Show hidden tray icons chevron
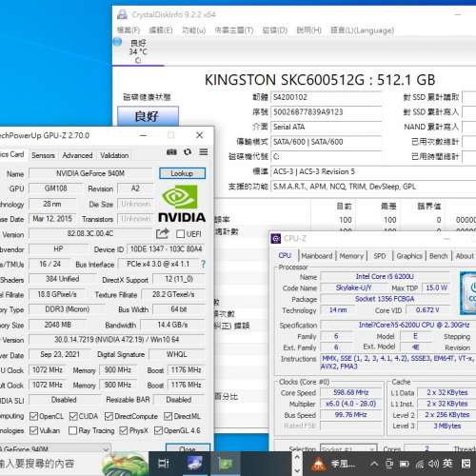476x476 pixels. point(374,464)
